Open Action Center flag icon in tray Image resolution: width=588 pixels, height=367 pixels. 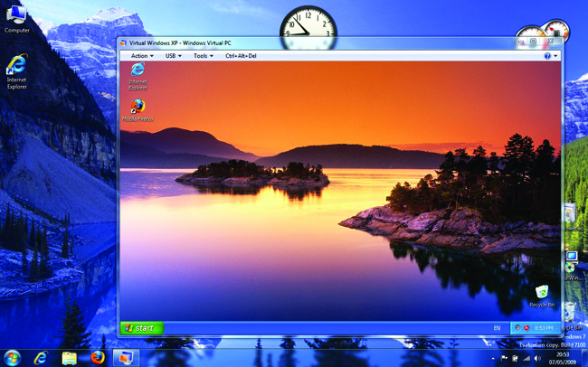[505, 358]
